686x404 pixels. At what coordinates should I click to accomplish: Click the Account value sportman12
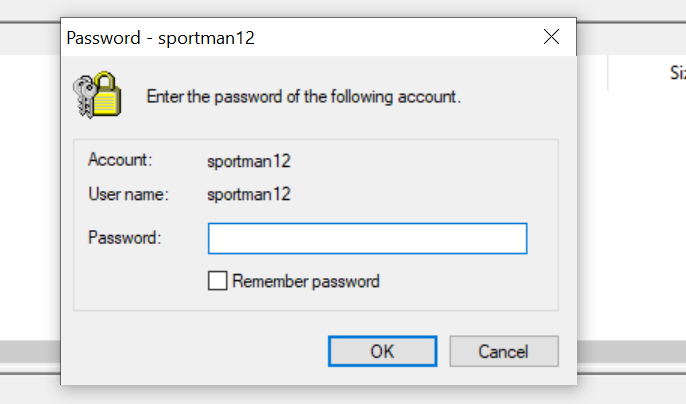pos(249,161)
